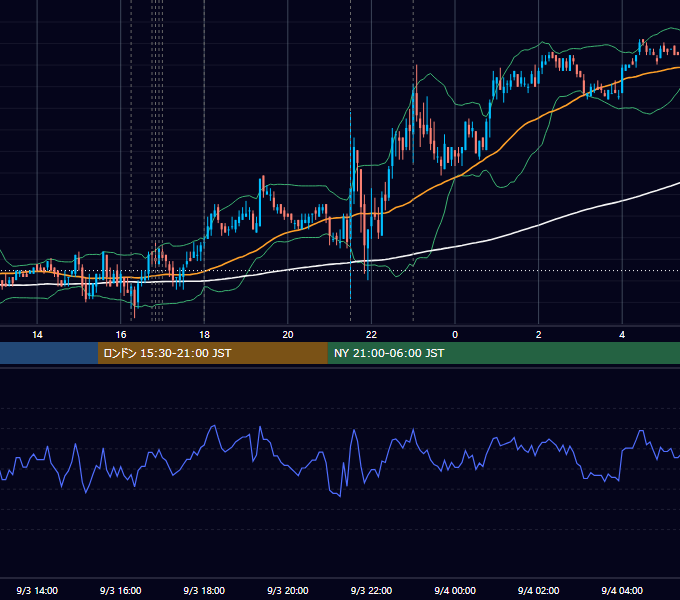The image size is (680, 600).
Task: Click the 0 hour label under chart
Action: click(455, 335)
